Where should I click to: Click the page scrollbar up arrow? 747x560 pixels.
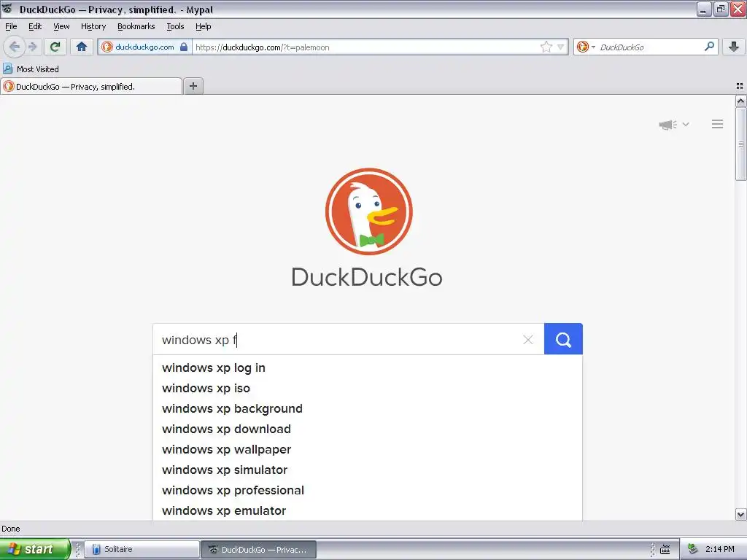740,101
